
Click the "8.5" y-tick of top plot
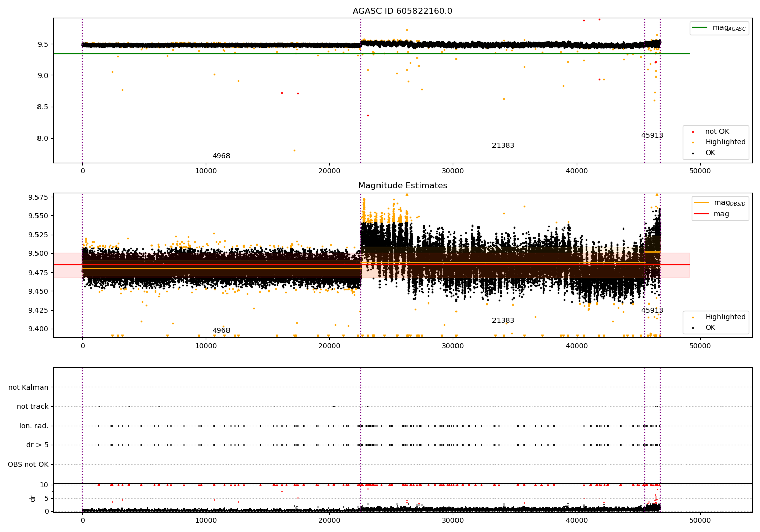point(43,107)
